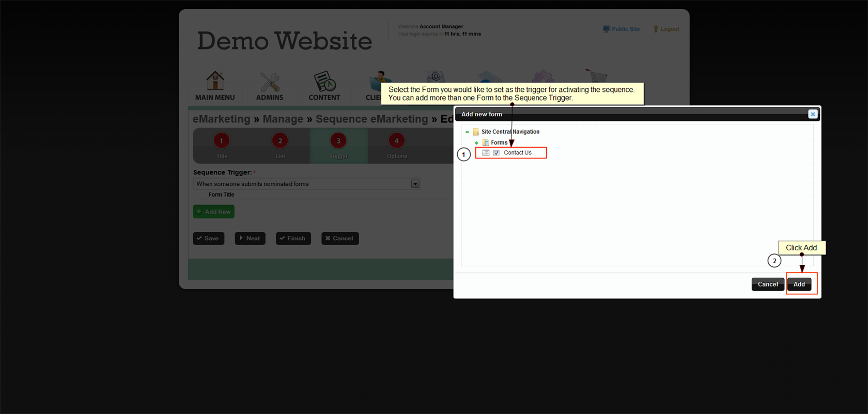Close the Add new form dialog
The width and height of the screenshot is (868, 414).
point(813,114)
